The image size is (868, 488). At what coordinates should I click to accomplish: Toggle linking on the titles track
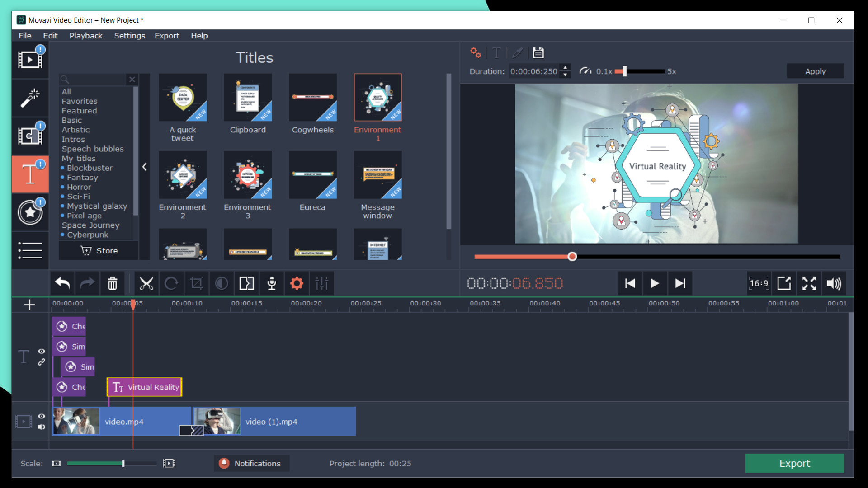42,361
